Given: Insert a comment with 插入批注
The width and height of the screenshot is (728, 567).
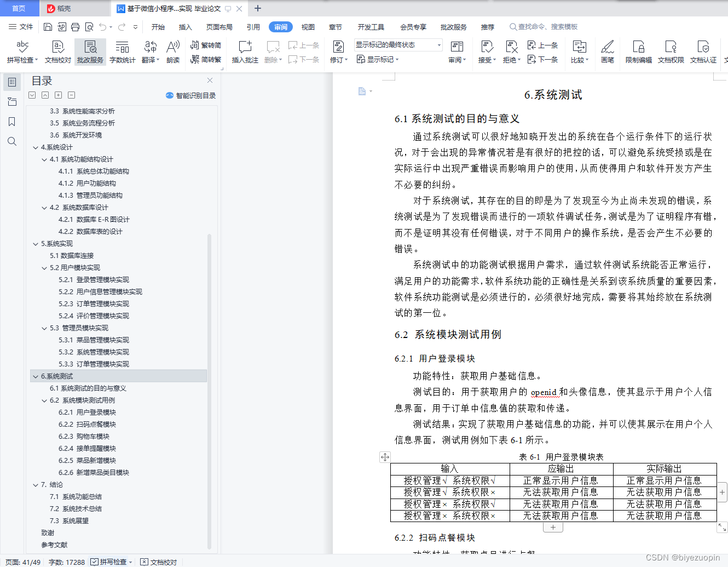Looking at the screenshot, I should [245, 52].
